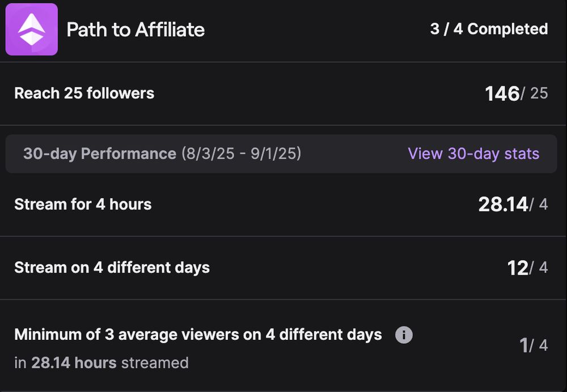Click the 8/3/25 - 9/1/25 date range
567x392 pixels.
point(241,154)
